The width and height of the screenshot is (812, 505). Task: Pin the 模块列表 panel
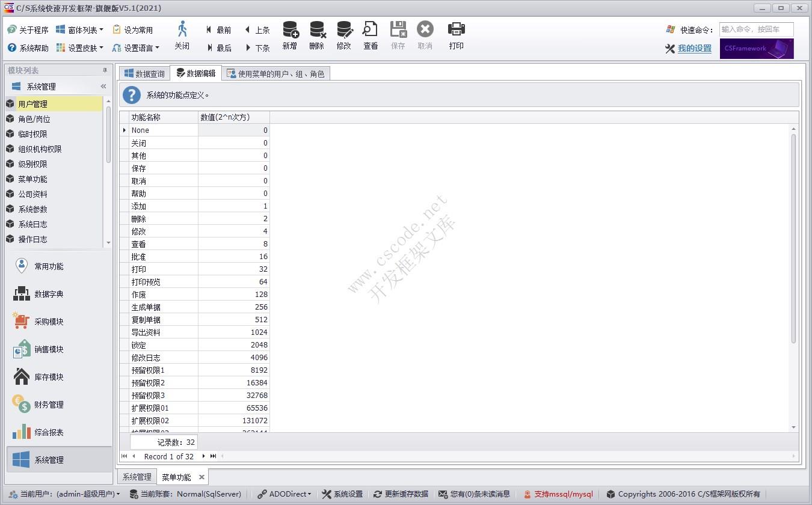click(x=105, y=70)
